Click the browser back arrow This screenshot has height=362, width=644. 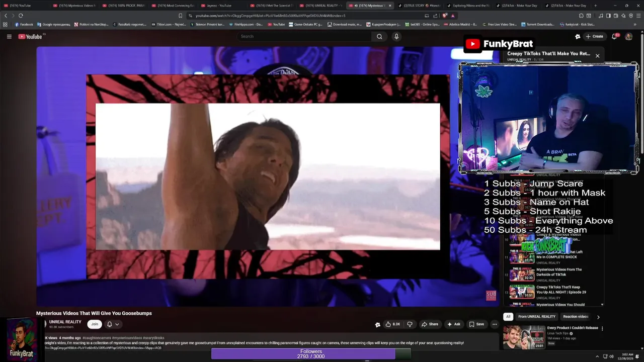tap(6, 16)
